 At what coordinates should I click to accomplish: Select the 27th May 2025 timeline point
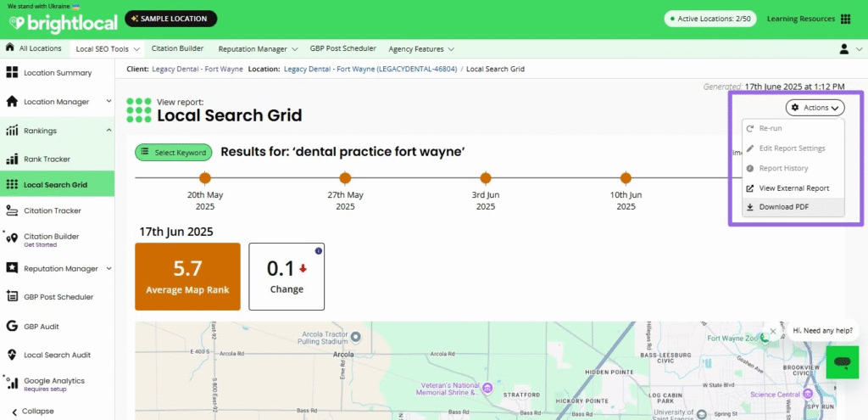pyautogui.click(x=346, y=178)
